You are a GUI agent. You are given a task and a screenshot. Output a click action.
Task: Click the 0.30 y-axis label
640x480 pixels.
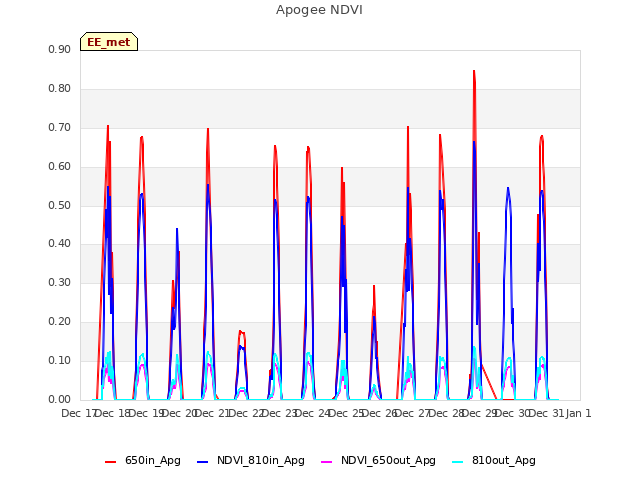click(x=60, y=282)
